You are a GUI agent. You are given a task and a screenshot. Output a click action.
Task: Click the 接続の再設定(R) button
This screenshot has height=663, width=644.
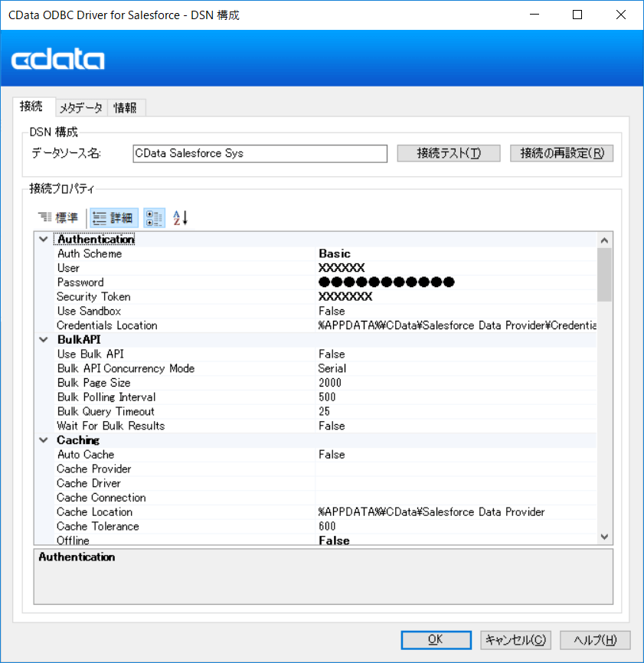561,153
